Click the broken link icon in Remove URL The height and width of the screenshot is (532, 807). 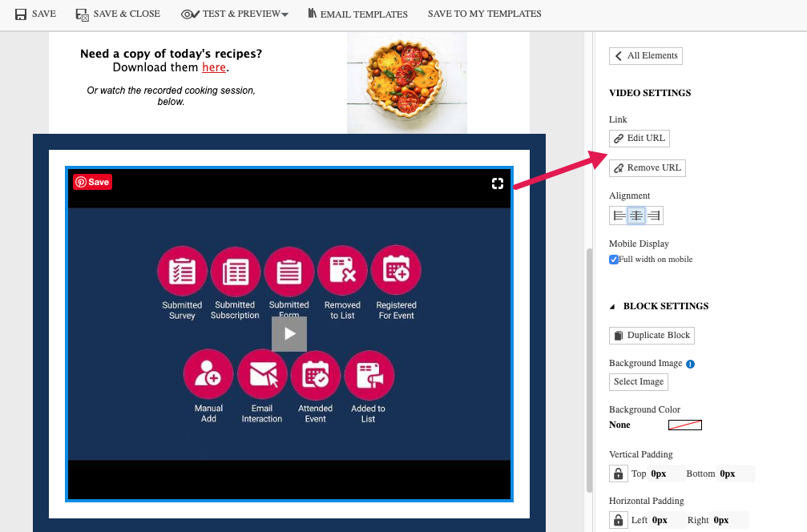618,168
